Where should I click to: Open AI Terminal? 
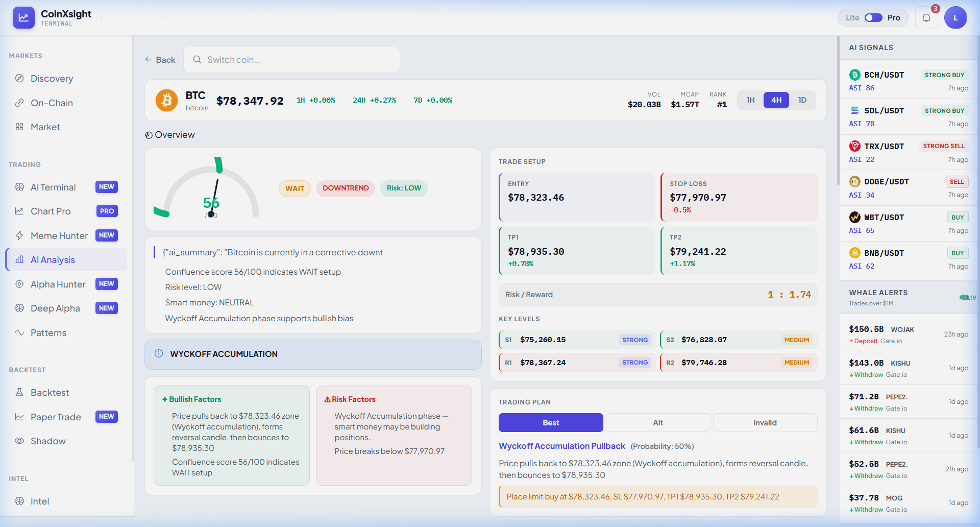(66, 187)
